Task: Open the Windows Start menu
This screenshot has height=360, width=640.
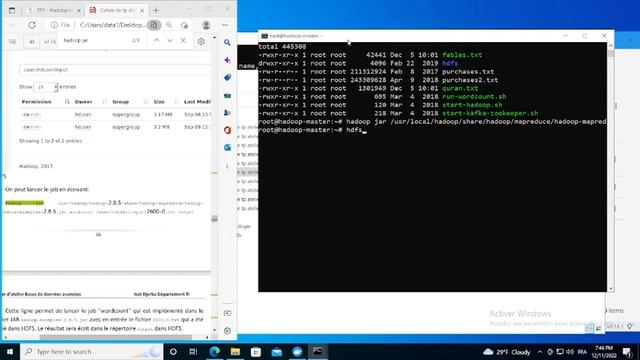Action: pyautogui.click(x=10, y=351)
